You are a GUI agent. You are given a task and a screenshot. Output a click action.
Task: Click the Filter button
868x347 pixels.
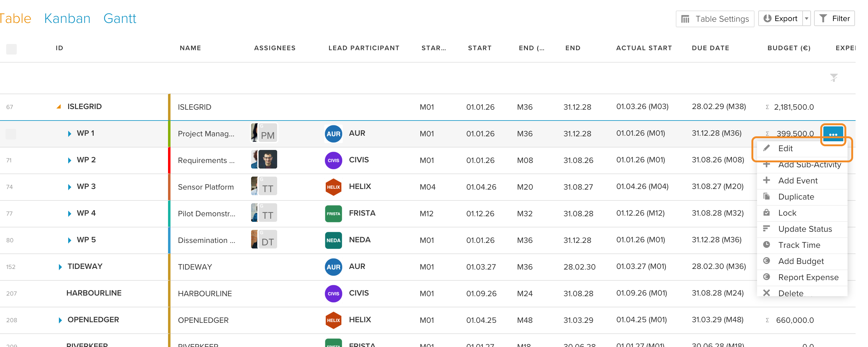coord(834,19)
